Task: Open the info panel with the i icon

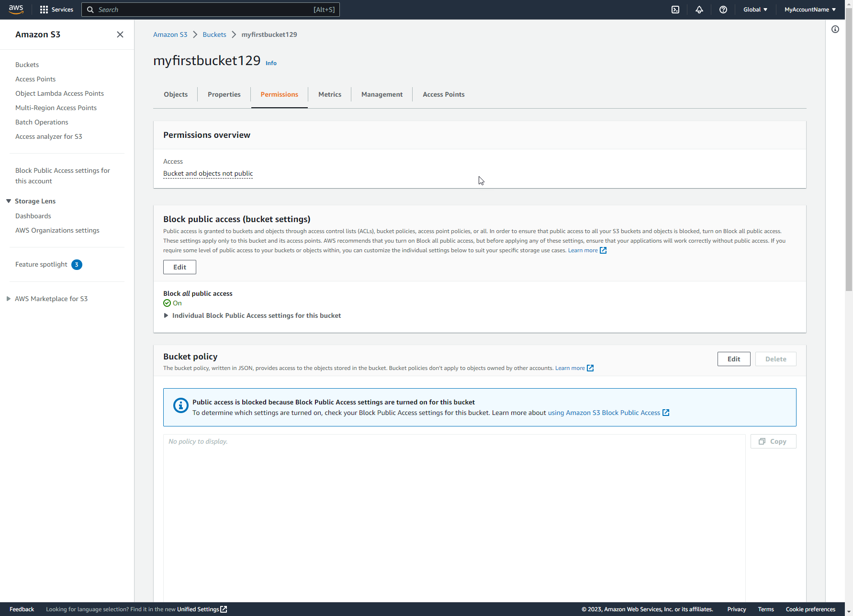Action: click(x=835, y=29)
